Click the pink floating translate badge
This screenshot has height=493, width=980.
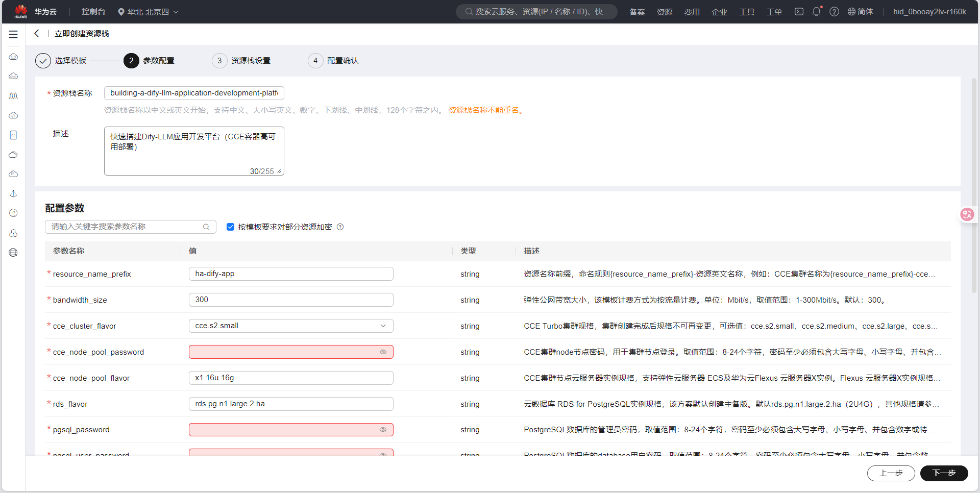(967, 214)
